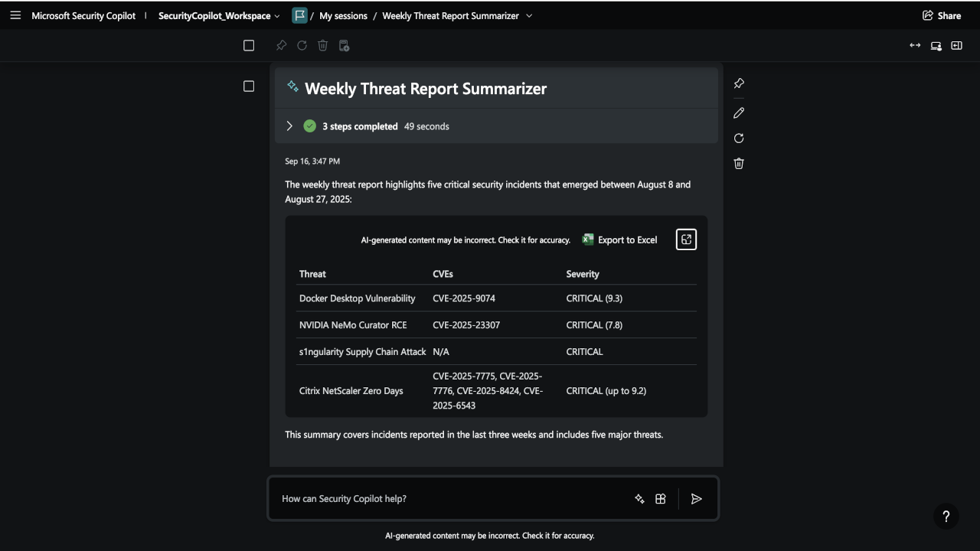The image size is (980, 551).
Task: Click Microsoft Security Copilot title
Action: (x=83, y=15)
